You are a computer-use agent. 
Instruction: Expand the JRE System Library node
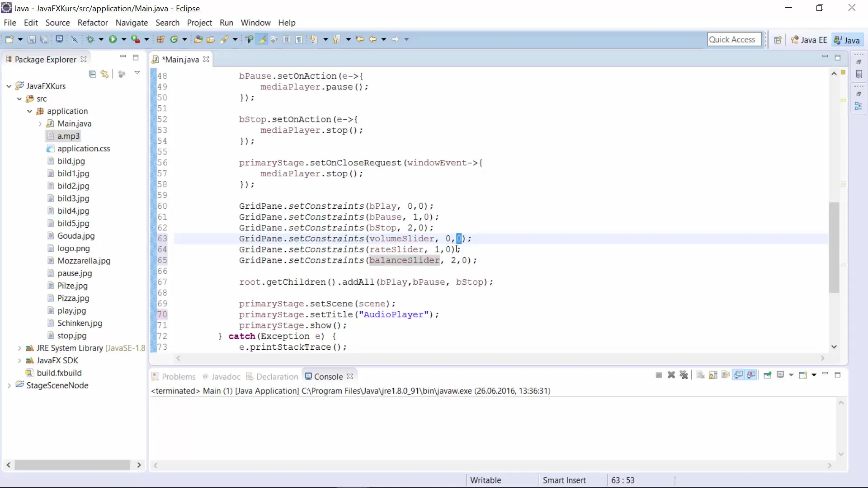19,348
